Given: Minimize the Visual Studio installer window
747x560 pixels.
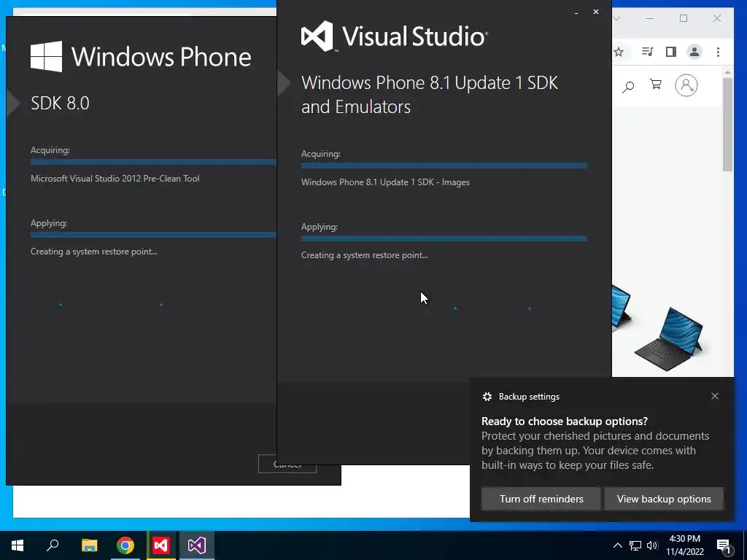Looking at the screenshot, I should [576, 13].
